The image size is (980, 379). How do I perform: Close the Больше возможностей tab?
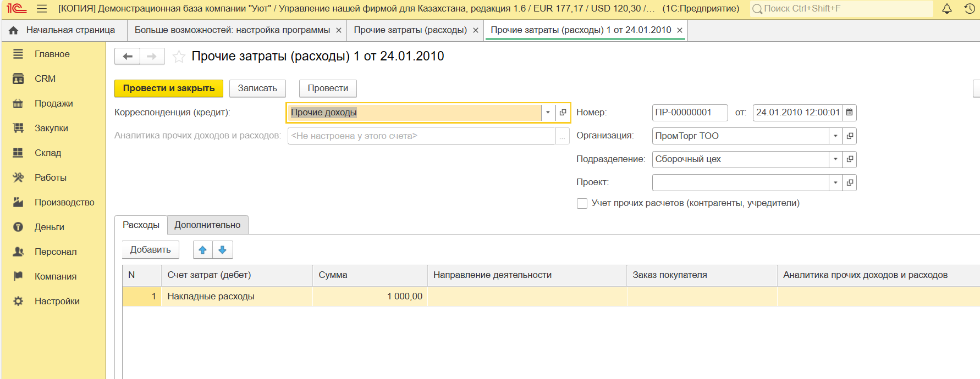pos(339,31)
